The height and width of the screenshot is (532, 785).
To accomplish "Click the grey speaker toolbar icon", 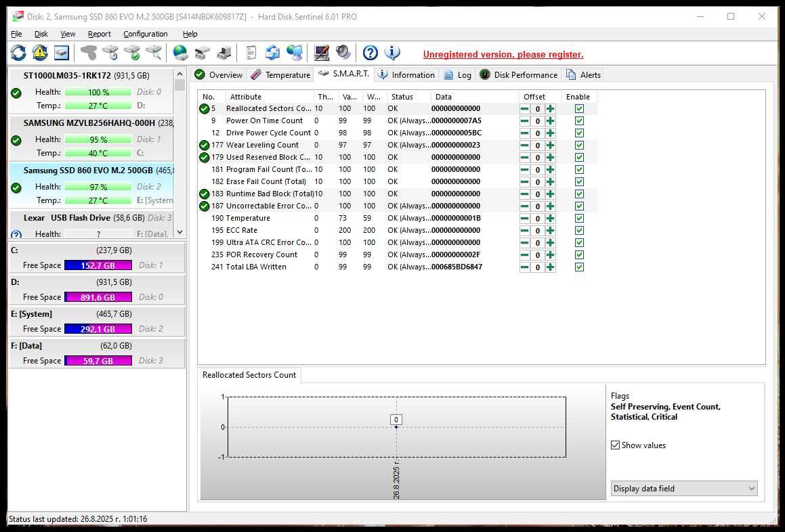I will (x=343, y=53).
